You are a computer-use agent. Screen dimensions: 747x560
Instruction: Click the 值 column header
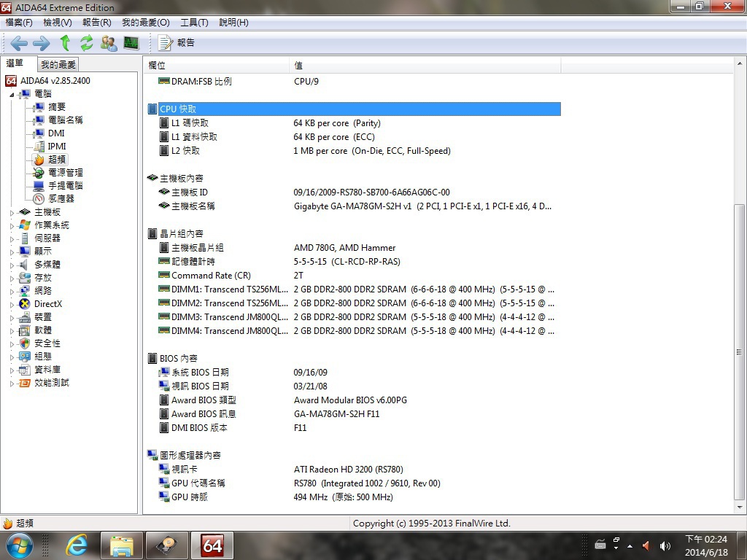[x=425, y=65]
